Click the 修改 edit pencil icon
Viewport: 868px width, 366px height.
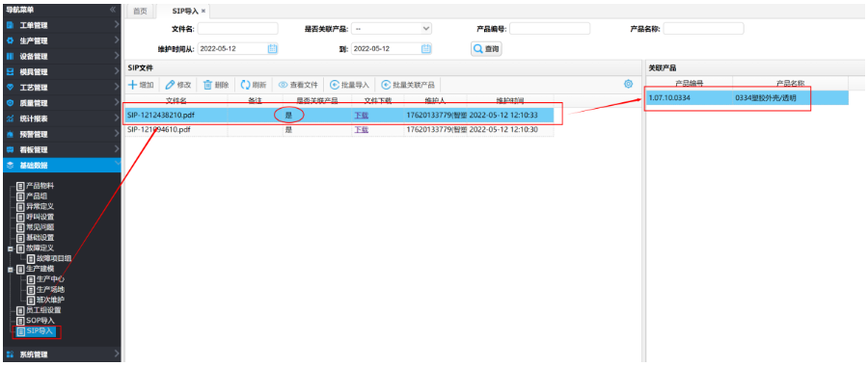coord(170,85)
